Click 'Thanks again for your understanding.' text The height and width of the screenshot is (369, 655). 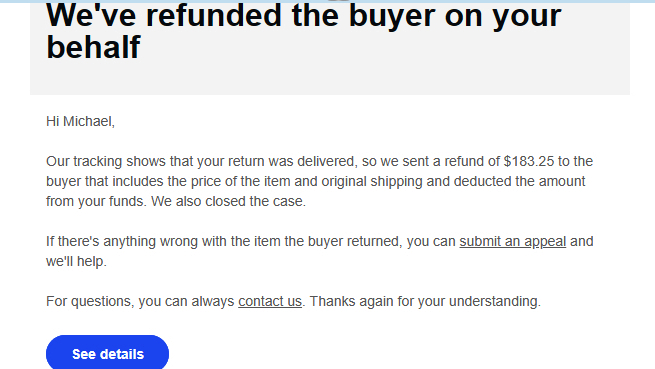[425, 301]
